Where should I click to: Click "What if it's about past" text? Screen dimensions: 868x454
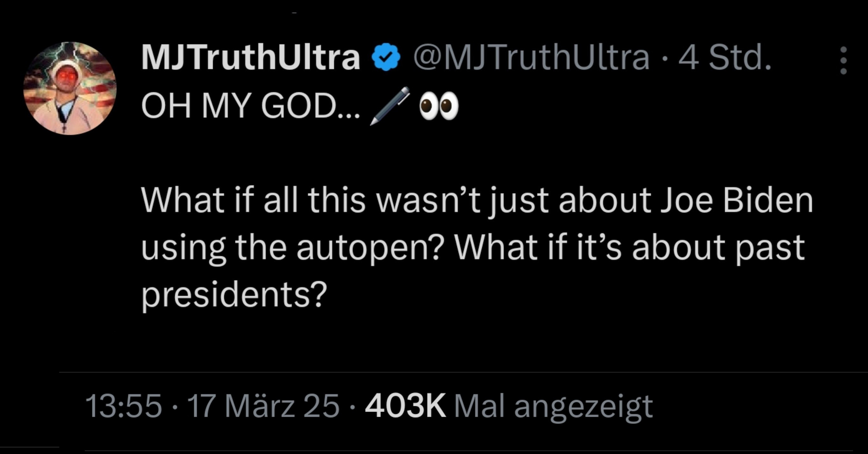630,248
